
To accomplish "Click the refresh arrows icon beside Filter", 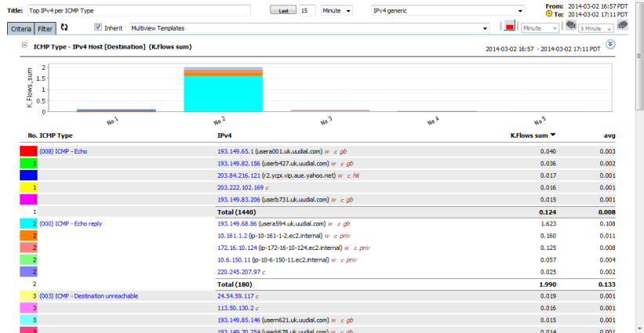I will click(64, 27).
